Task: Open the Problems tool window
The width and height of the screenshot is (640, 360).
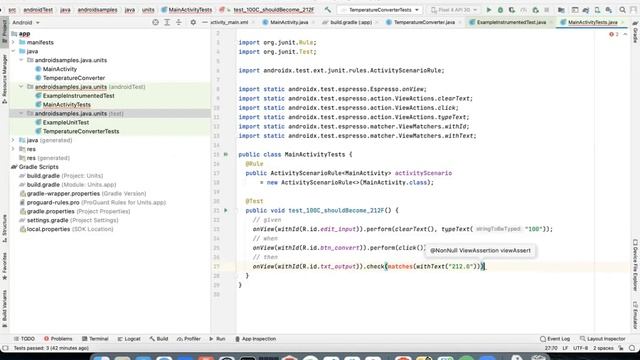Action: (58, 339)
